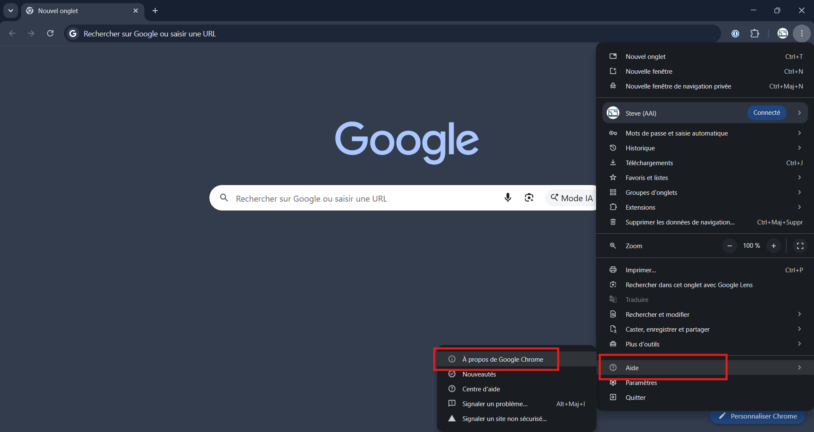Choose Signaler un problème...
Image resolution: width=814 pixels, height=432 pixels.
click(517, 403)
